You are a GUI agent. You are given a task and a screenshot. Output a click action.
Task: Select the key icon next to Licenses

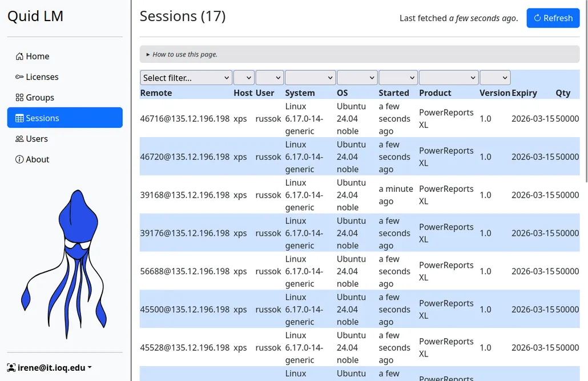19,77
